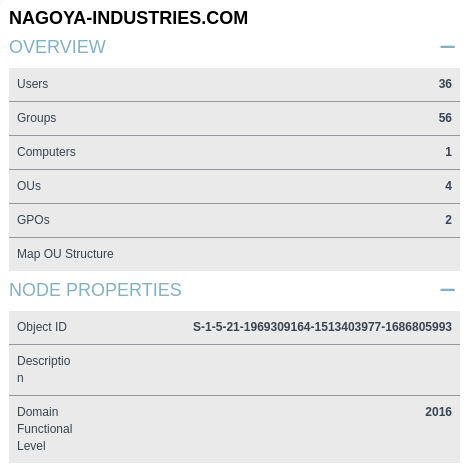
Task: Click the Description property row
Action: pos(234,370)
